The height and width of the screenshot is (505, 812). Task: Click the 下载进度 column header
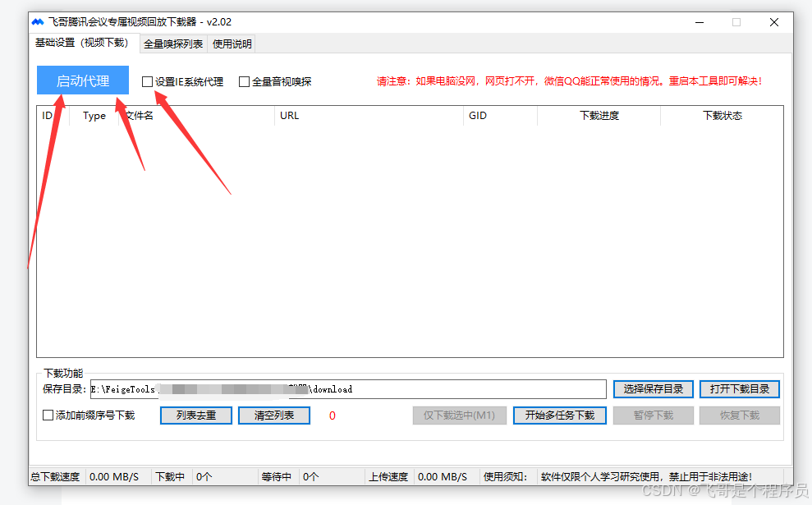click(x=599, y=116)
